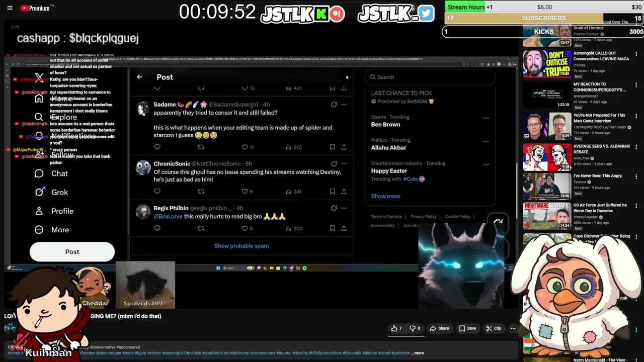The height and width of the screenshot is (362, 644).
Task: Open Profile in the X sidebar
Action: pyautogui.click(x=54, y=211)
